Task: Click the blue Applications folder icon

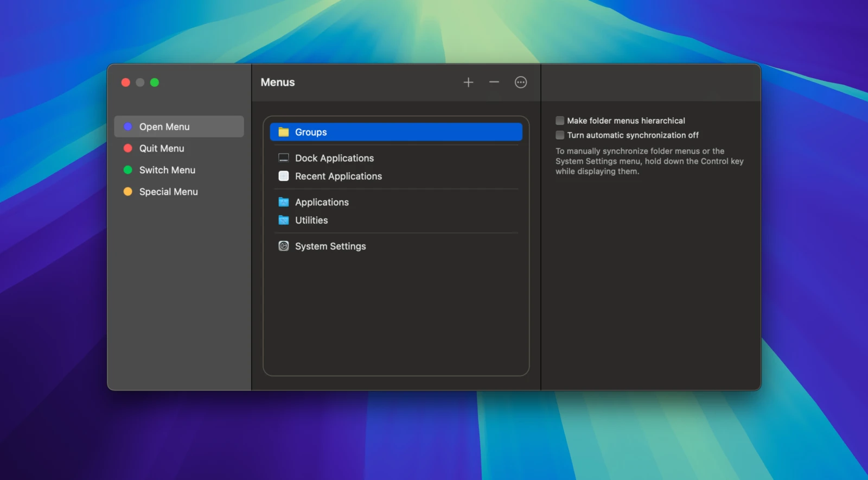Action: point(284,202)
